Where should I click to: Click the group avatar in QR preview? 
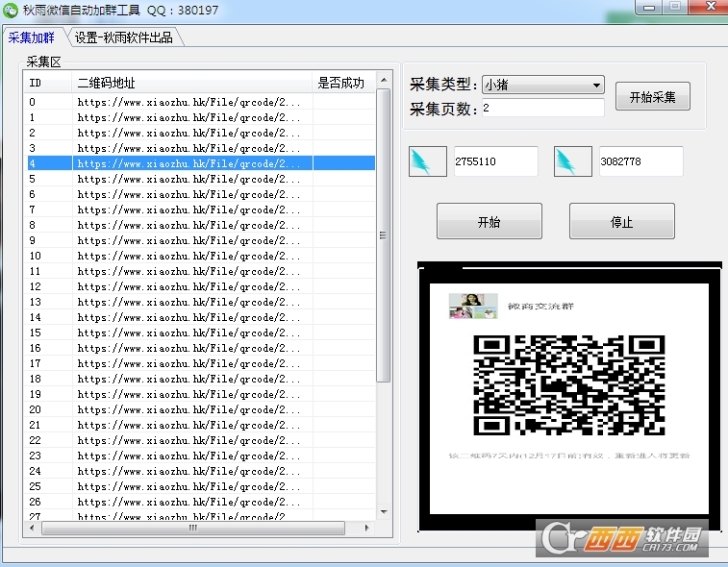tap(473, 306)
